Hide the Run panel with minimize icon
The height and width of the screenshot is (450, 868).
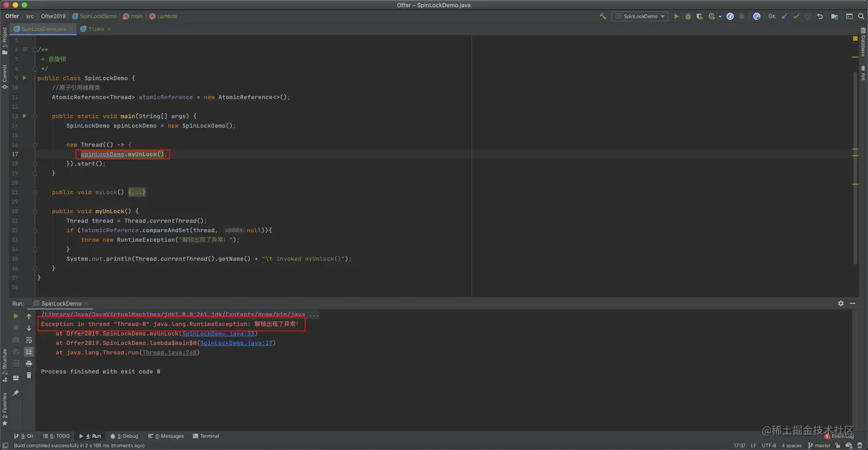pos(853,303)
